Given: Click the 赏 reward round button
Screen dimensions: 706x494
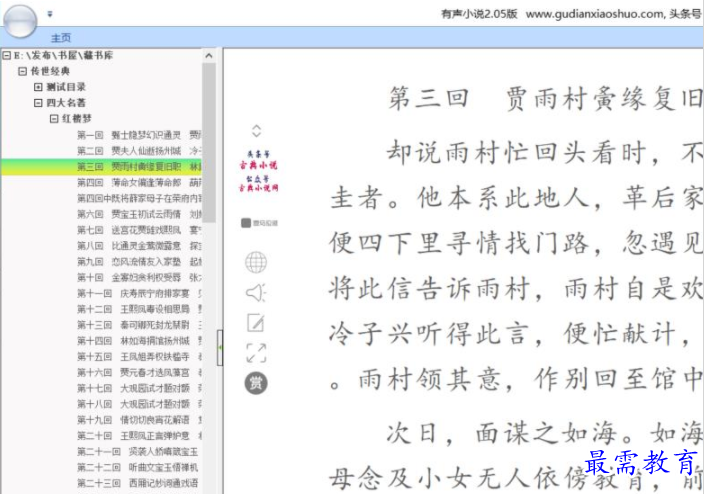Looking at the screenshot, I should (256, 384).
